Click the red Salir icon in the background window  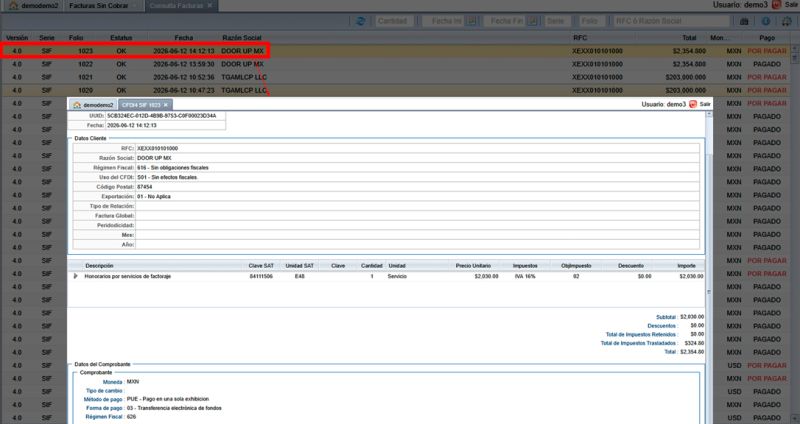point(777,5)
